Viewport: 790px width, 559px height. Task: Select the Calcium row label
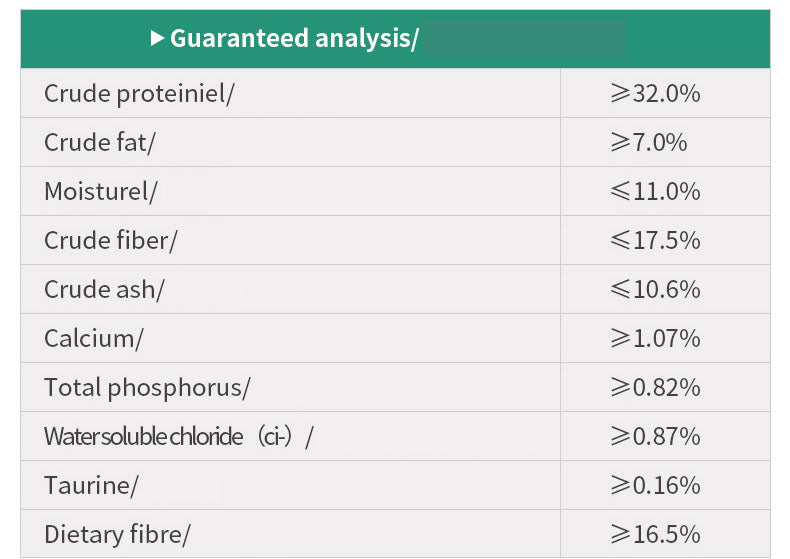tap(94, 339)
